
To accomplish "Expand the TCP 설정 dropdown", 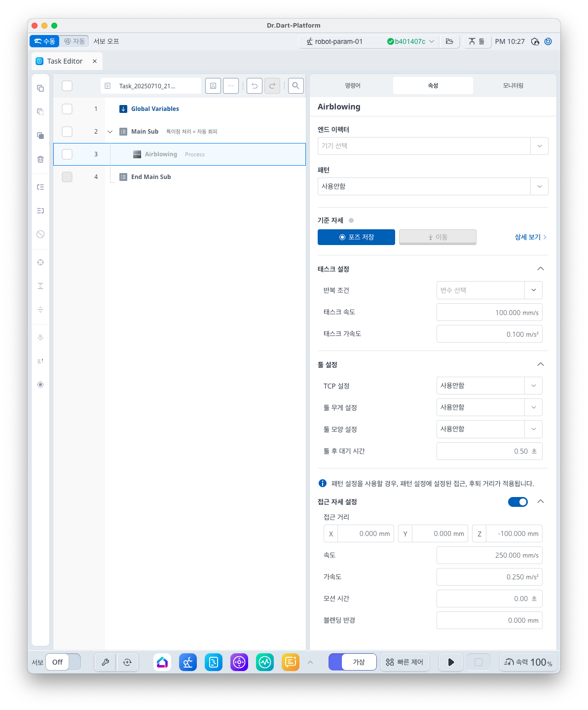I will [x=489, y=386].
